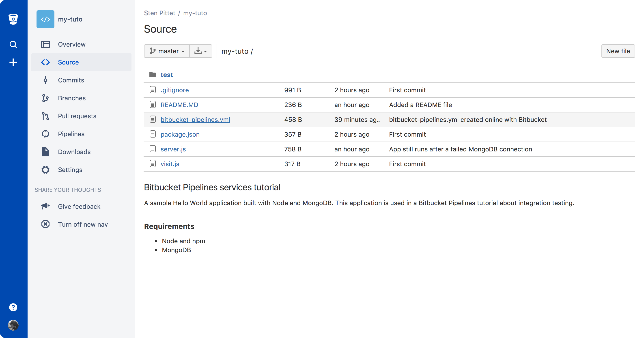The height and width of the screenshot is (338, 644).
Task: Click the plus create icon
Action: (x=13, y=62)
